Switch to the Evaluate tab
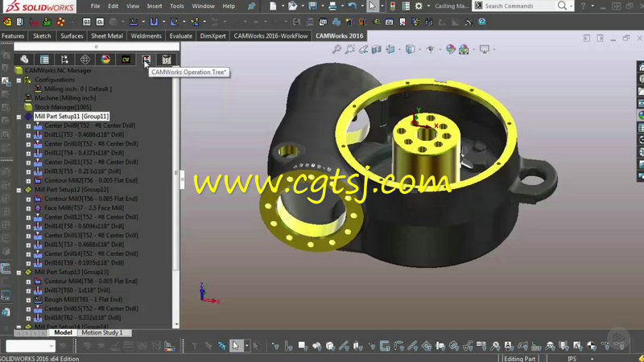The image size is (644, 362). click(180, 35)
